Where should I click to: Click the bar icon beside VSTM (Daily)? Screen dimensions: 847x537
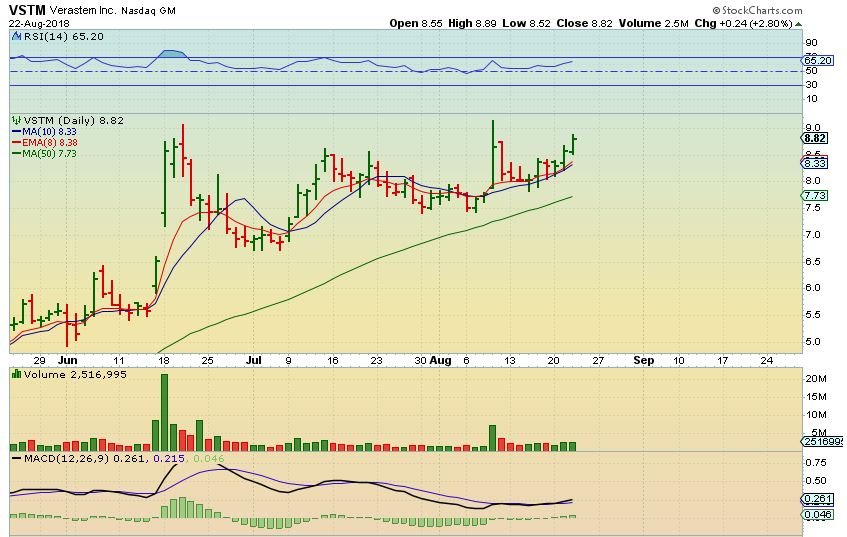point(16,120)
